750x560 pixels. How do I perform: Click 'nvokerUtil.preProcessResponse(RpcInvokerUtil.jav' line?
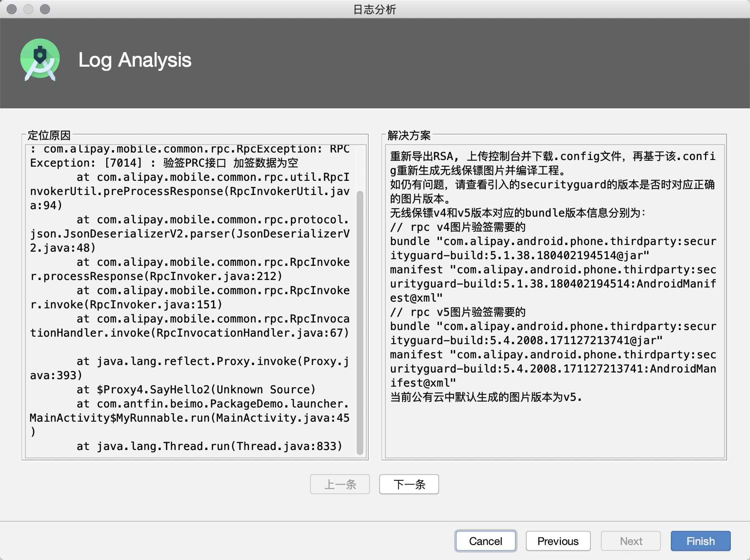click(190, 191)
